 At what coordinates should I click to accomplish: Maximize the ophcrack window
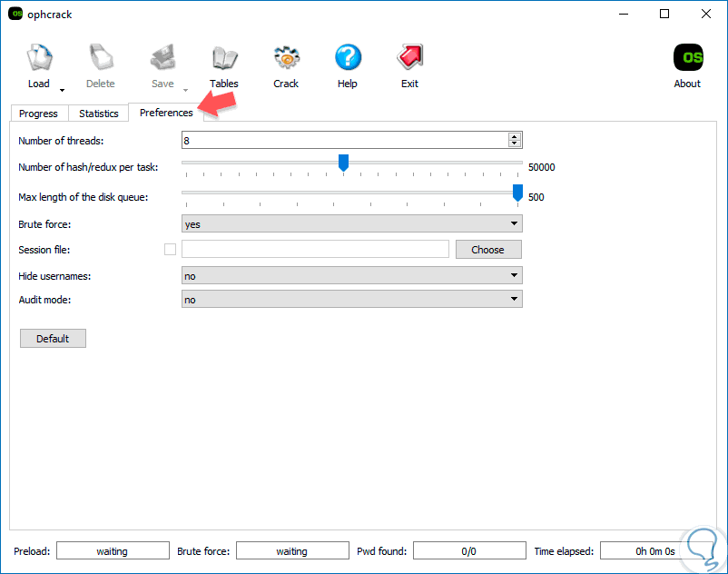[x=664, y=14]
